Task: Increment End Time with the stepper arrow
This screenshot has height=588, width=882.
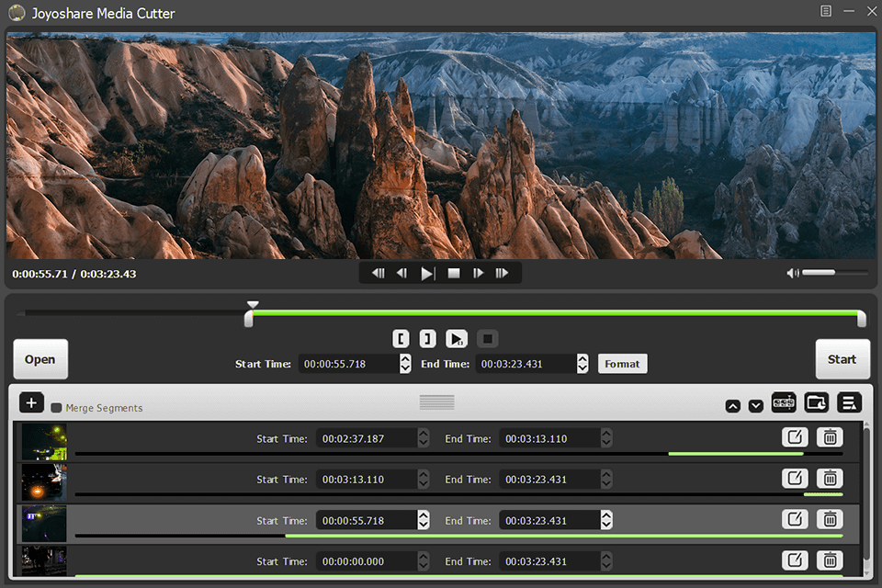Action: click(x=582, y=359)
